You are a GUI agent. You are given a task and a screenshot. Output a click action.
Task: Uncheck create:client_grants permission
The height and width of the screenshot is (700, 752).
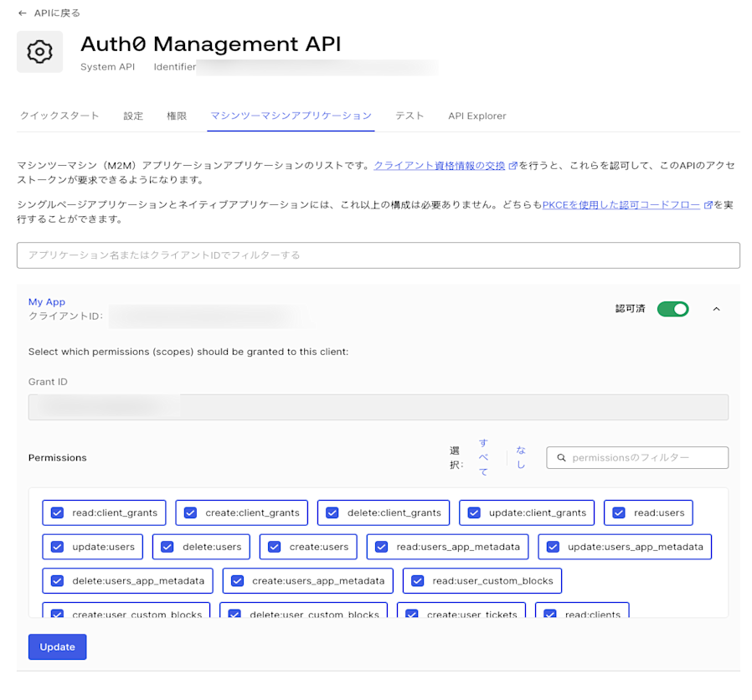[x=190, y=513]
